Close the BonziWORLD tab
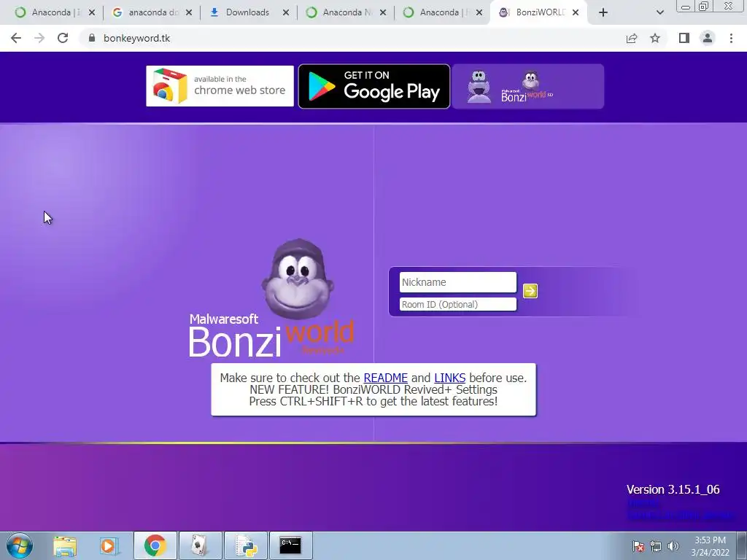This screenshot has height=560, width=747. point(576,13)
